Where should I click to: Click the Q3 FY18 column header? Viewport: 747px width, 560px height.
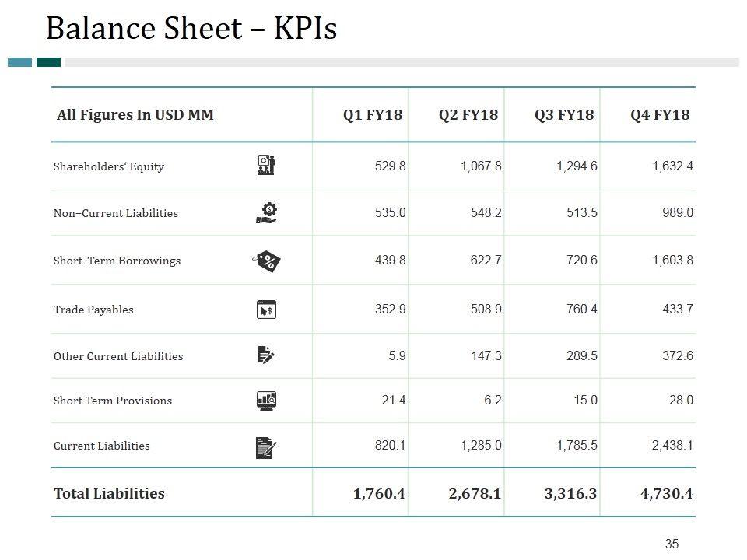[564, 115]
